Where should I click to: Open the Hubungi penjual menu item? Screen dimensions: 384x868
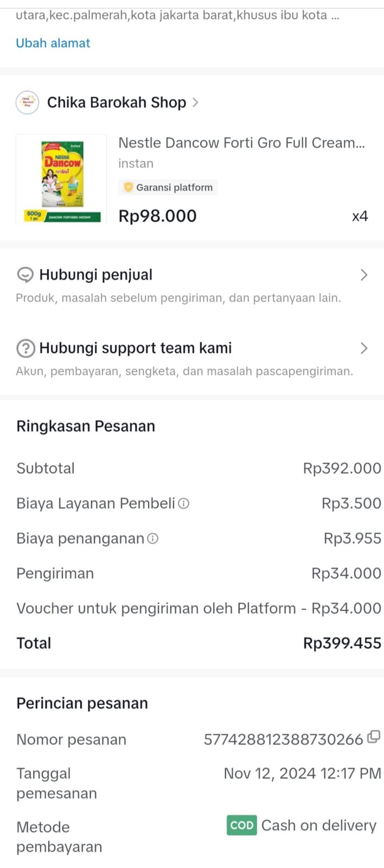point(96,275)
